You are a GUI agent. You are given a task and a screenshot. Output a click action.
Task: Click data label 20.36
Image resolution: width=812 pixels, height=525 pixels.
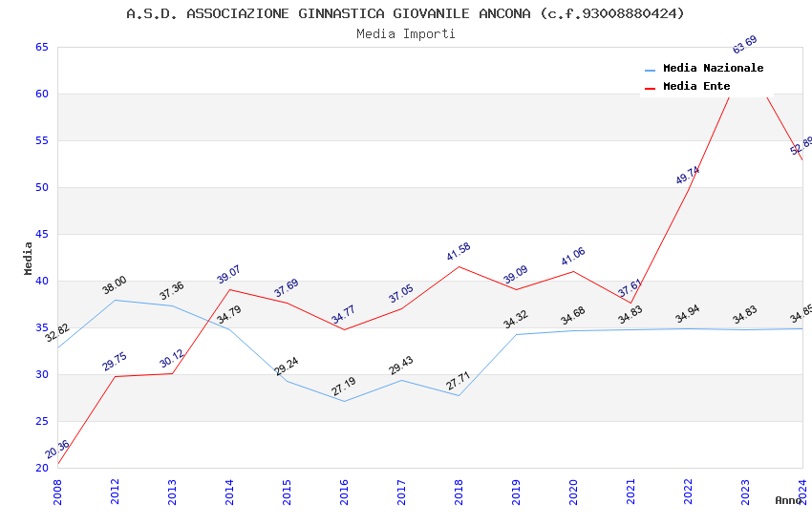pos(57,449)
